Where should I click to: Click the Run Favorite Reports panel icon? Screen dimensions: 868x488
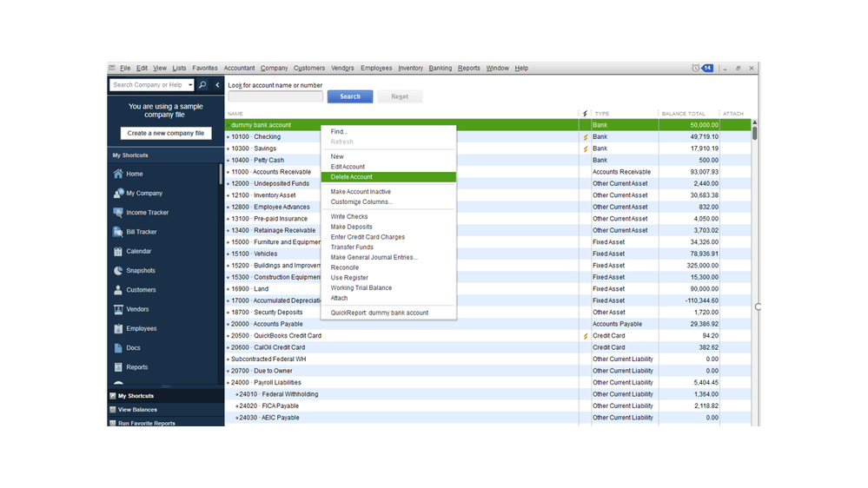click(113, 423)
